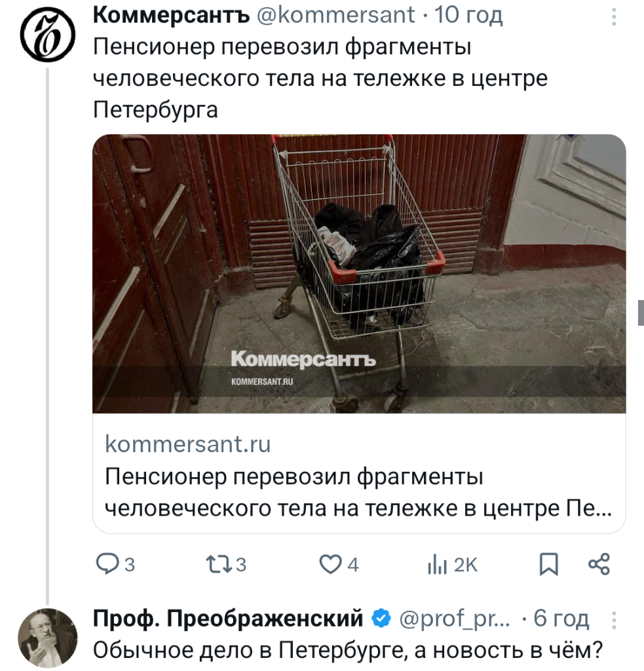Open Проф. Преображенский's avatar photo

(47, 638)
